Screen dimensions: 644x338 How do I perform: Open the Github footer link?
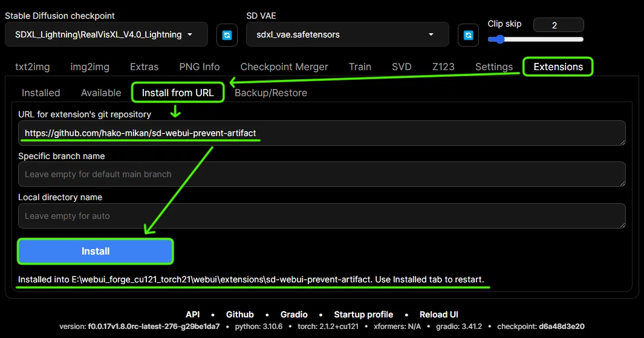coord(240,314)
